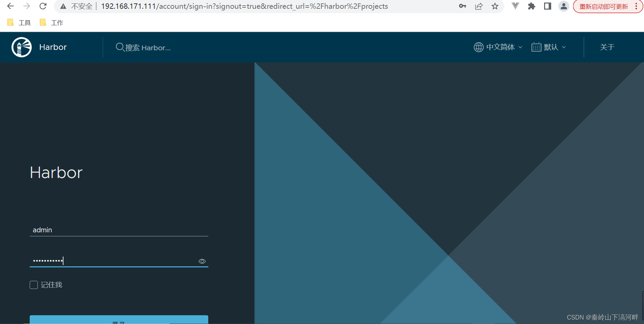Open the password manager key icon
The width and height of the screenshot is (644, 324).
pyautogui.click(x=463, y=6)
